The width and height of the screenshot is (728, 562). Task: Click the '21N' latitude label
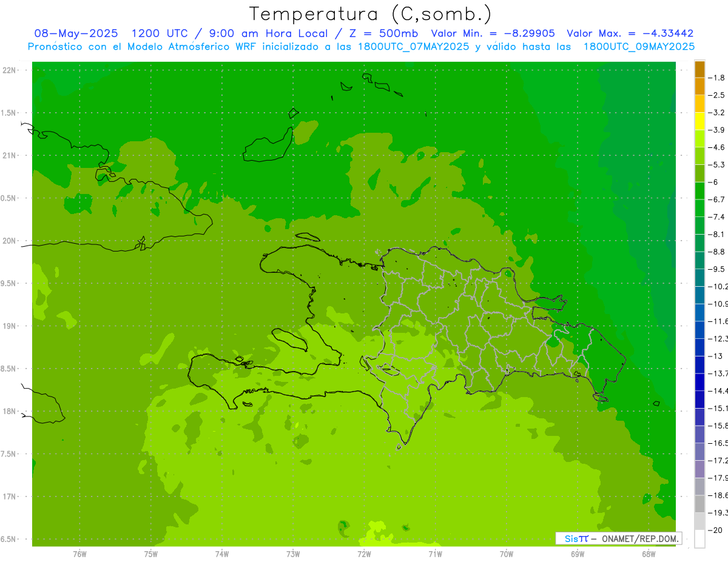[x=9, y=155]
